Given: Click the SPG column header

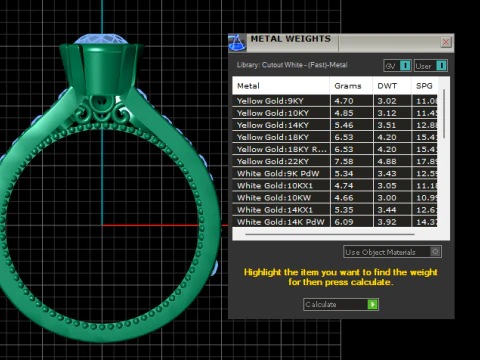Looking at the screenshot, I should tap(424, 86).
